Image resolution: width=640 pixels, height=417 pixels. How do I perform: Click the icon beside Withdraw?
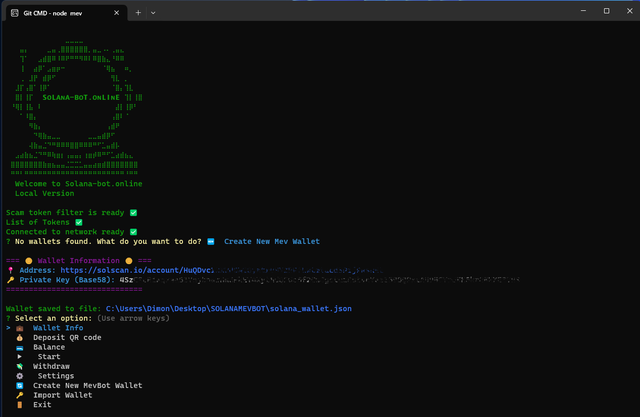20,366
